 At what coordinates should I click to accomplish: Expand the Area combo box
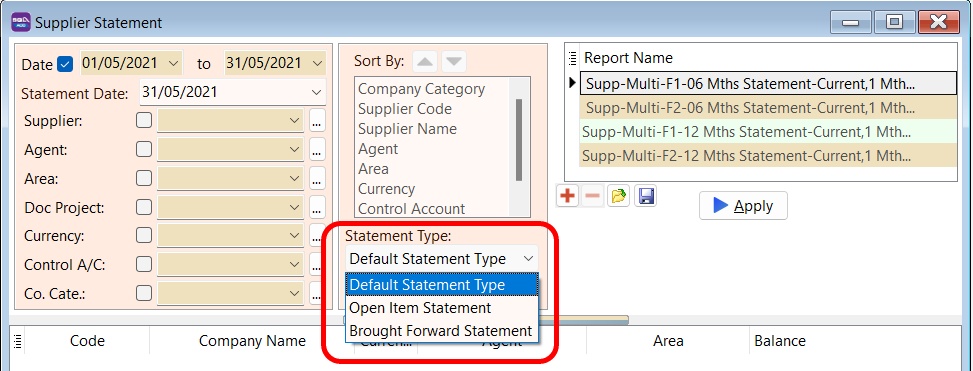[295, 179]
